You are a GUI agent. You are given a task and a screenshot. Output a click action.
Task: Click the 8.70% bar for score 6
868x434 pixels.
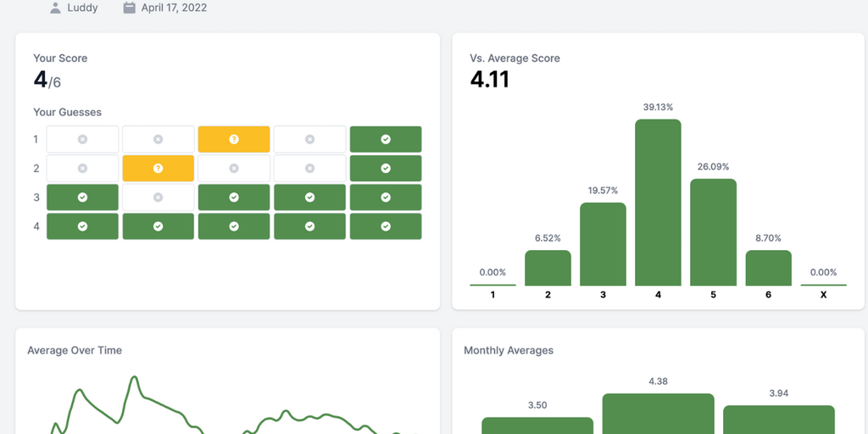click(x=768, y=268)
